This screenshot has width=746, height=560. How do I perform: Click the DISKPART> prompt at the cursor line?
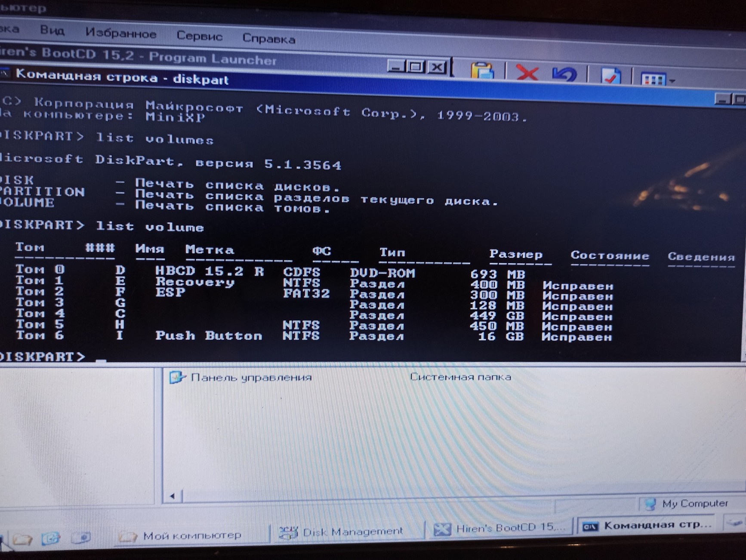[42, 357]
